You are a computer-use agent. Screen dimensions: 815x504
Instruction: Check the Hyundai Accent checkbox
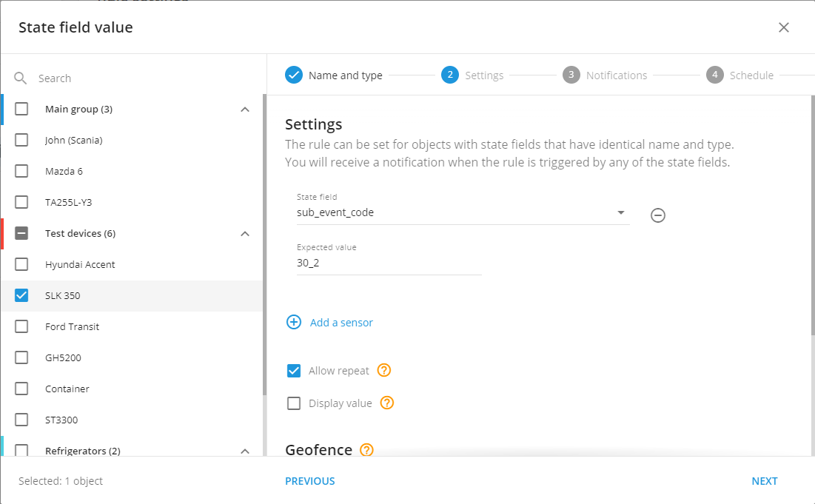(x=21, y=264)
